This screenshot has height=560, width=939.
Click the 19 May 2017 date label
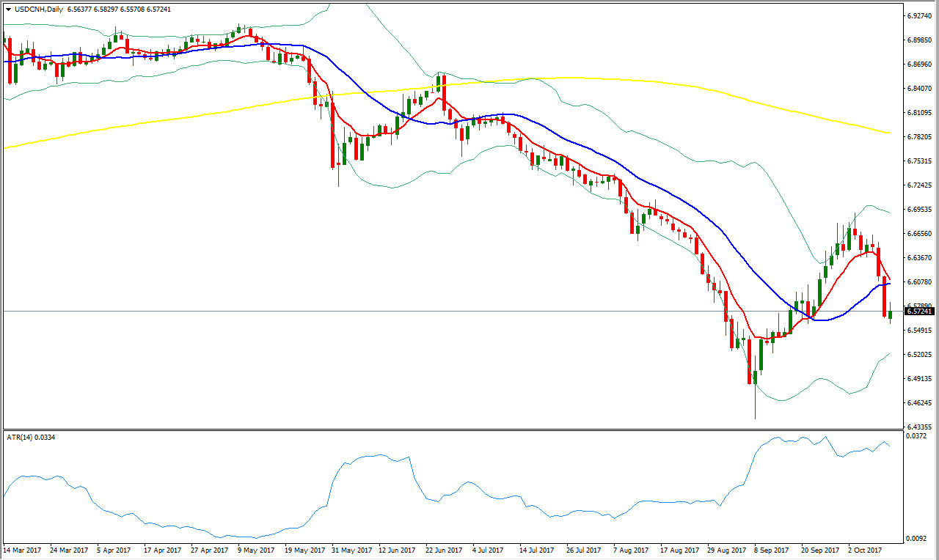coord(304,549)
